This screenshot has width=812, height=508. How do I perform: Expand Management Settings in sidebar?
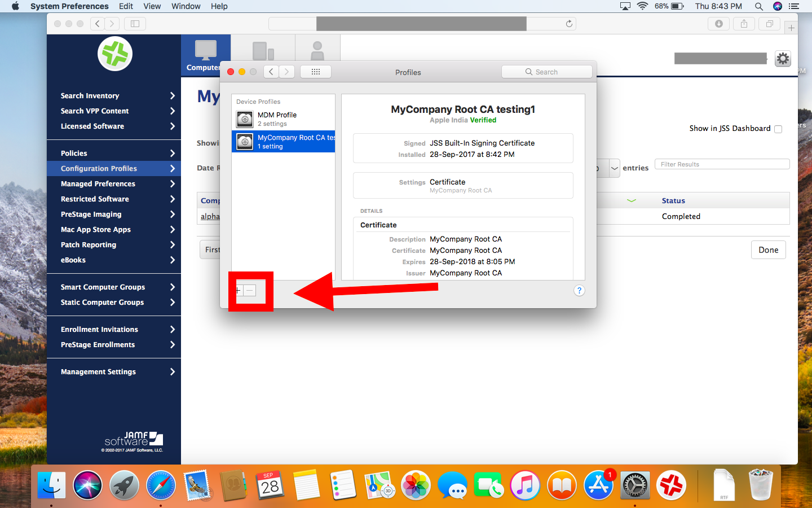coord(114,371)
